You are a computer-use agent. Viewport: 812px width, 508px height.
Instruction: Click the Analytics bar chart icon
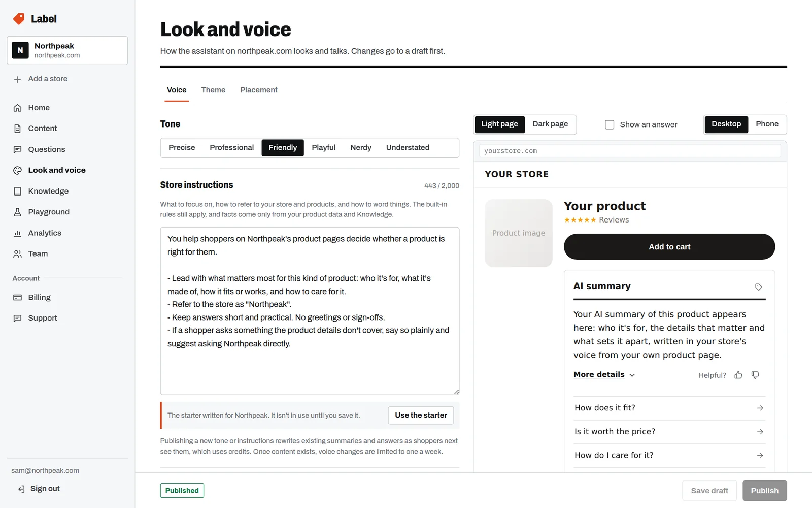17,233
